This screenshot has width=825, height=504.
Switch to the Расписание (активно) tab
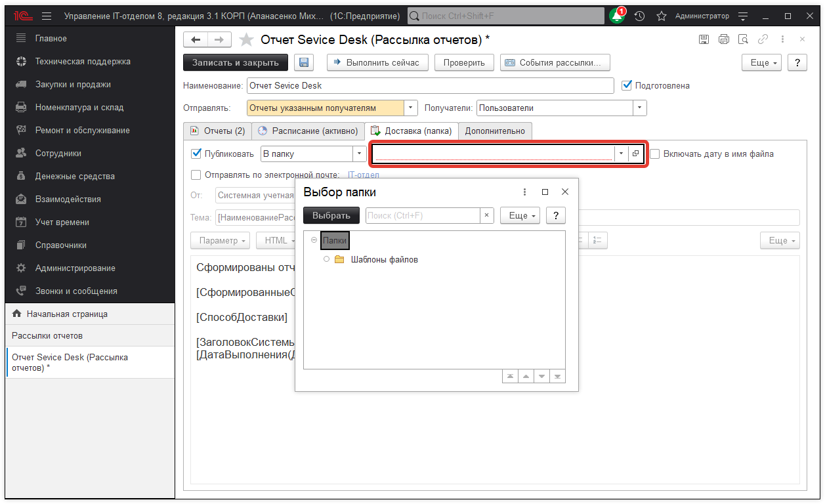coord(308,131)
